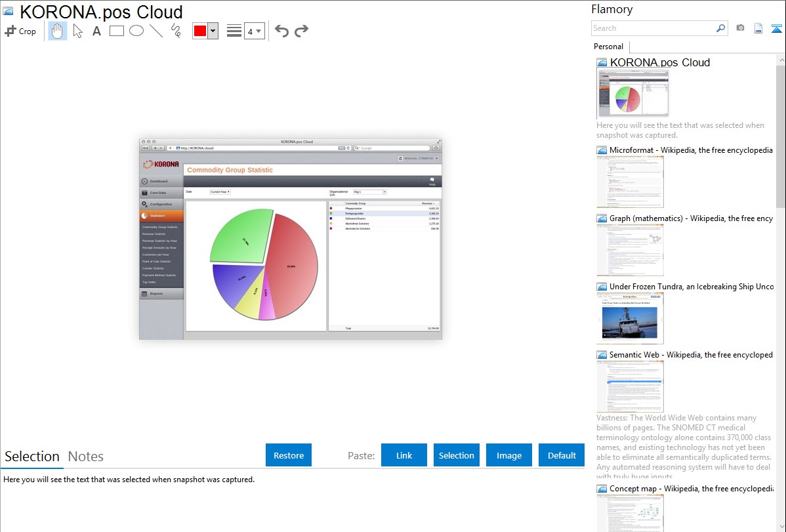Viewport: 786px width, 532px height.
Task: Click the Restore button
Action: click(x=289, y=455)
